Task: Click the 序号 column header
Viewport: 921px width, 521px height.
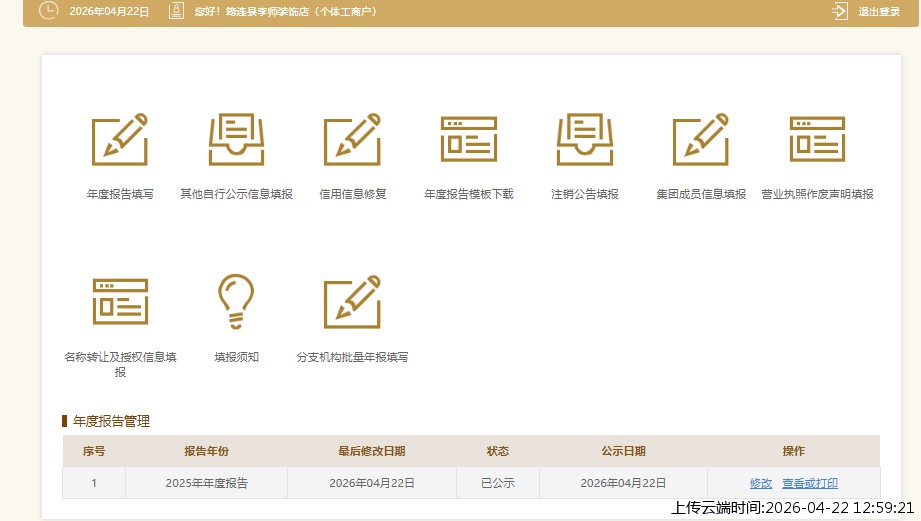Action: pyautogui.click(x=94, y=451)
